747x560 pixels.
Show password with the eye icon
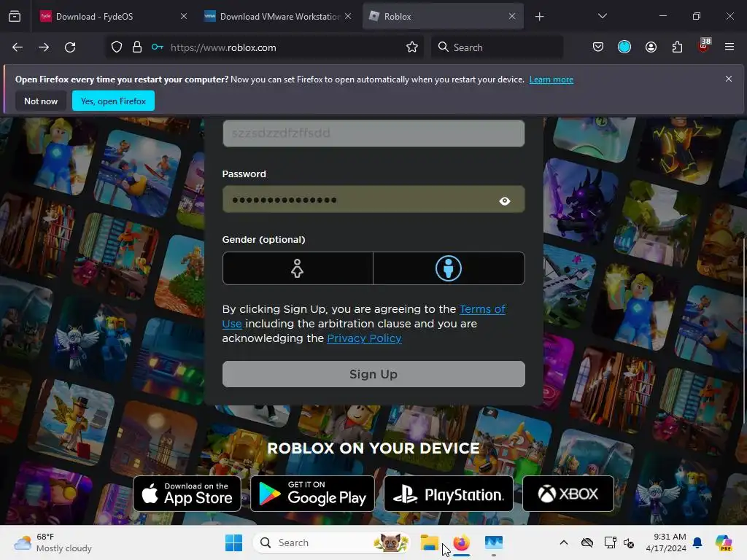(505, 201)
